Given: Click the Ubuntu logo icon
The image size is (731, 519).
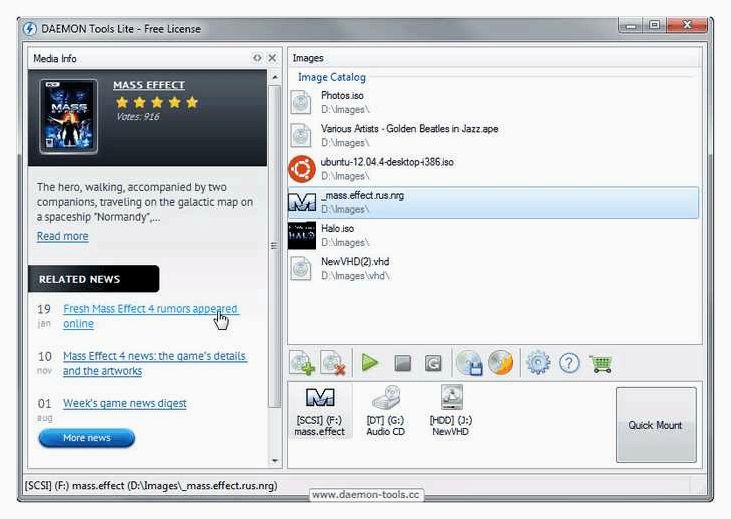Looking at the screenshot, I should [x=302, y=169].
